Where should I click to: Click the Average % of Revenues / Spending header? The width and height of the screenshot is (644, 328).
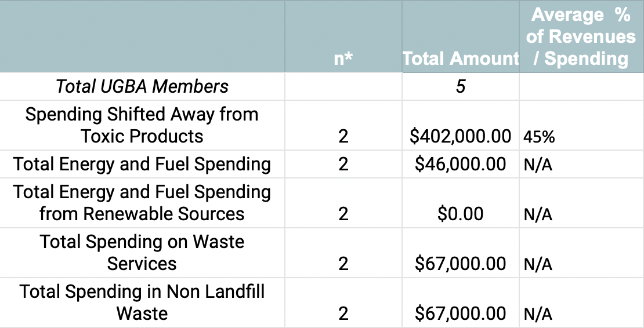[581, 37]
